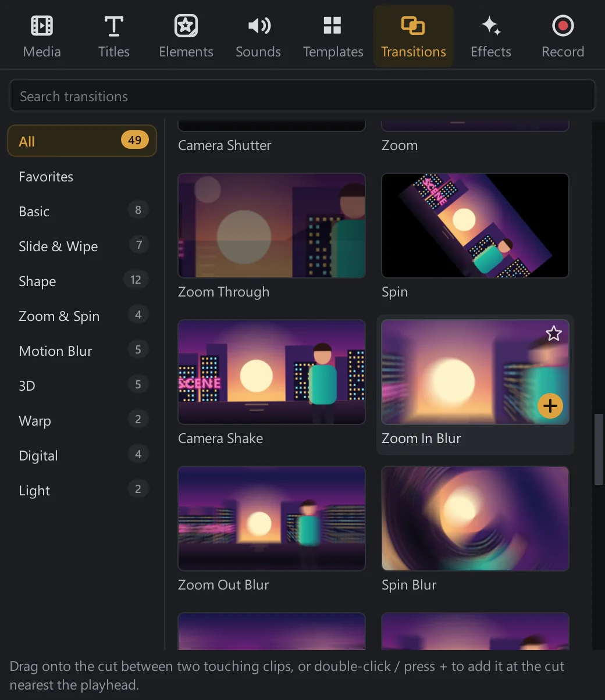The image size is (605, 700).
Task: Click the Camera Shake label
Action: coord(220,438)
